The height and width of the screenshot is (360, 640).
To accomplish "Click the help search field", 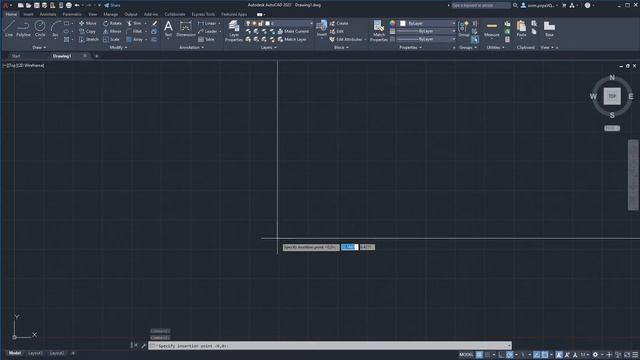I will tap(480, 5).
